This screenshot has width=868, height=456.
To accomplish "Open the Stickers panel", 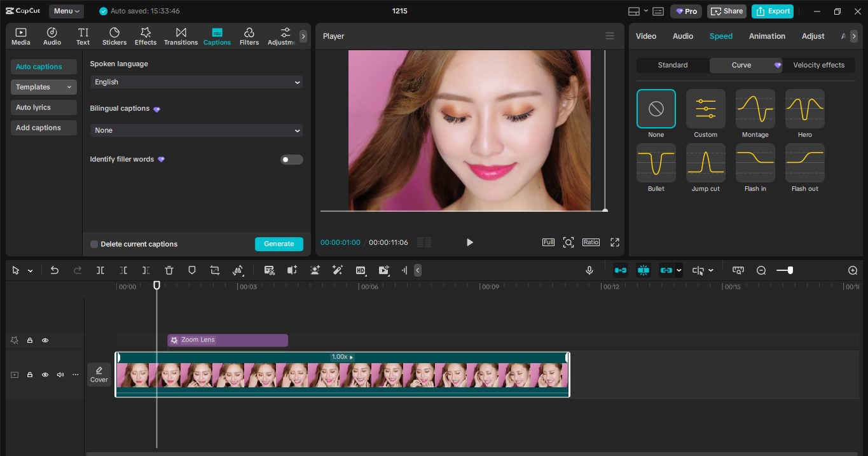I will click(x=114, y=36).
